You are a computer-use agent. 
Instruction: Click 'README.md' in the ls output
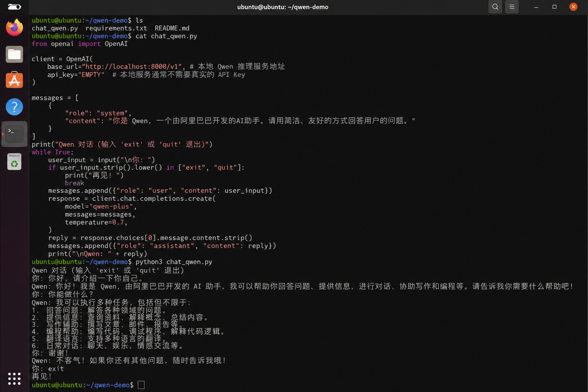172,28
